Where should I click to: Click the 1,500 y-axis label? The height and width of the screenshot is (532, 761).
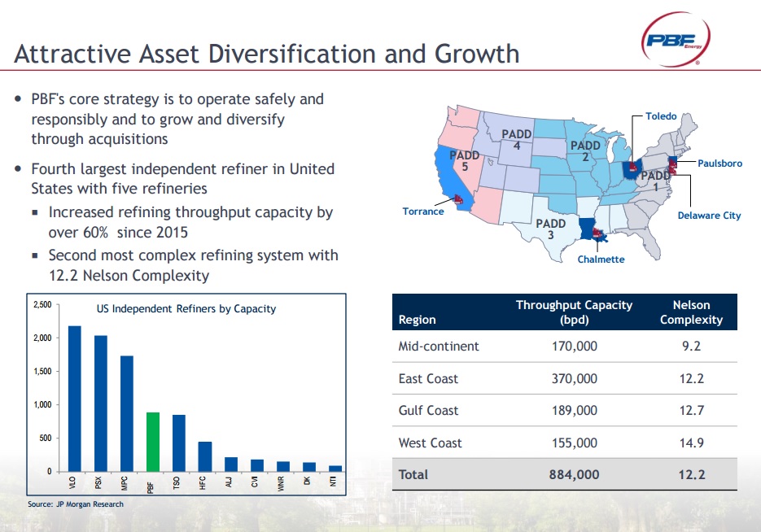[42, 371]
